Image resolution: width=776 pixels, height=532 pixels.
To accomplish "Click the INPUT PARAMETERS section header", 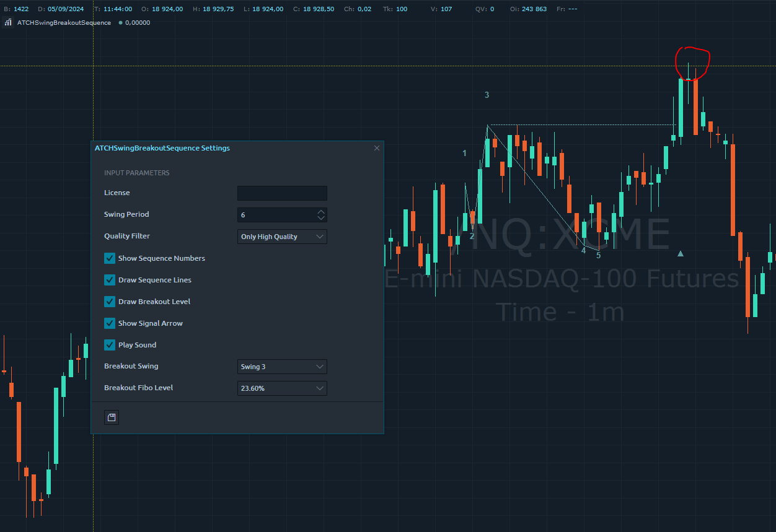I will pyautogui.click(x=136, y=173).
